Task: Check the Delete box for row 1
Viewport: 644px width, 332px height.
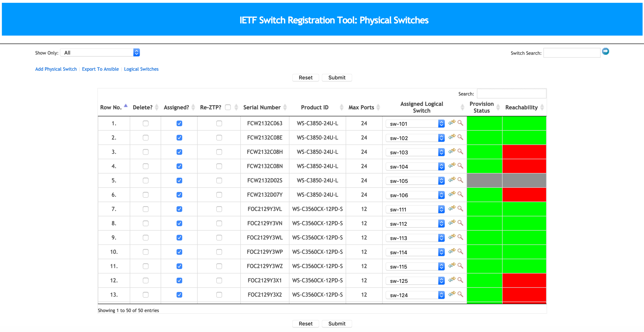Action: [146, 123]
